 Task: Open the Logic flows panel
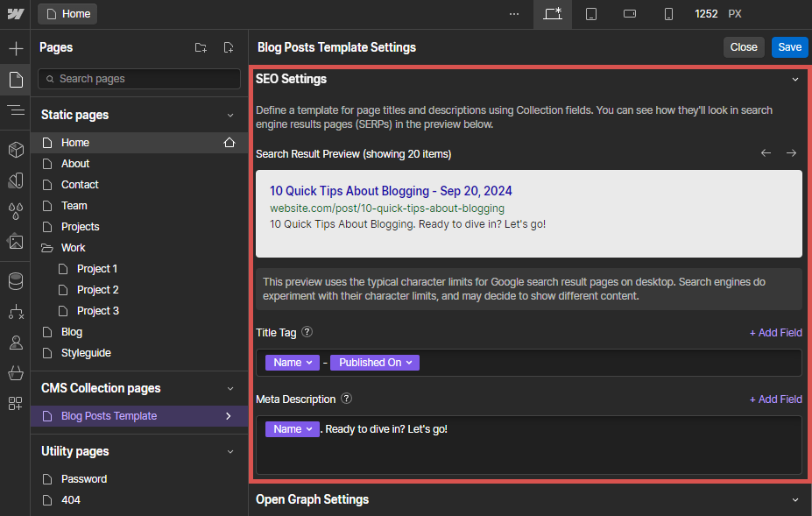16,312
